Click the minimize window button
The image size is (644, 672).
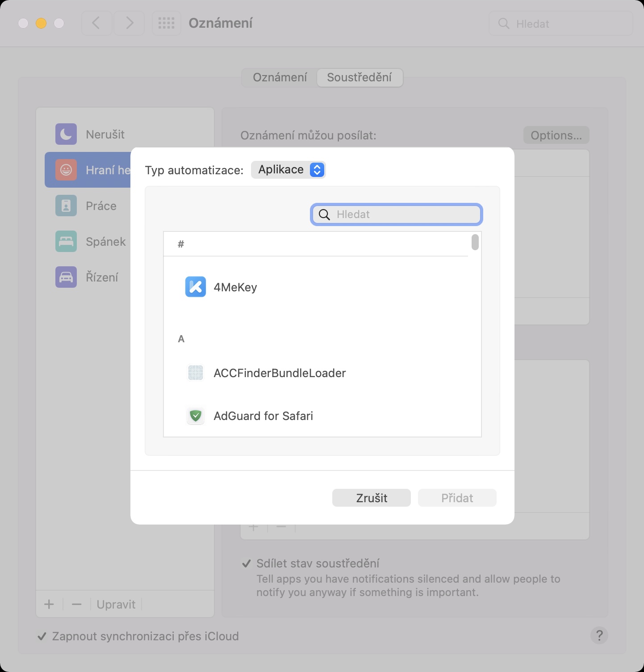coord(41,23)
